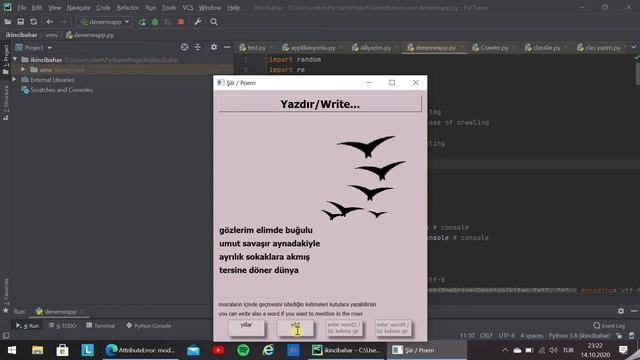Open the Navigate menu

pyautogui.click(x=78, y=8)
